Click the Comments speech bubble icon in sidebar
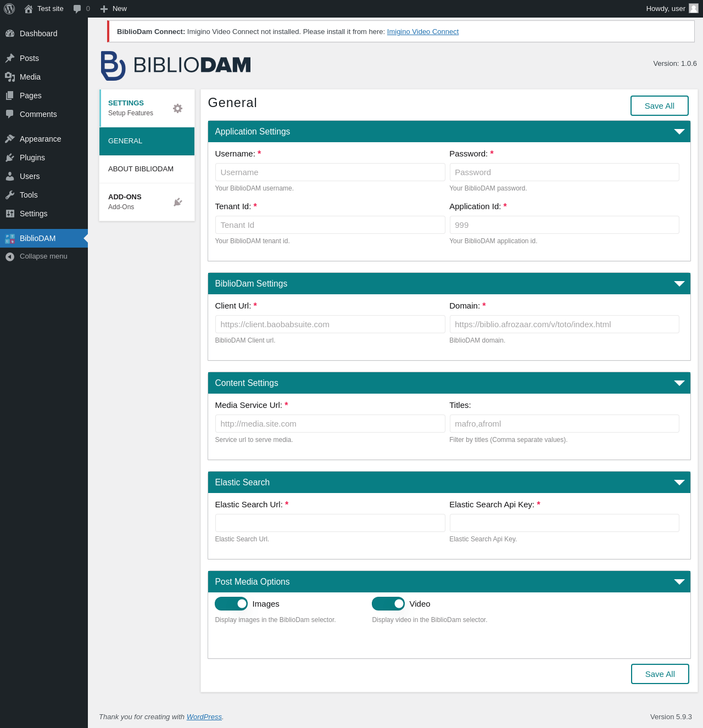 tap(10, 114)
